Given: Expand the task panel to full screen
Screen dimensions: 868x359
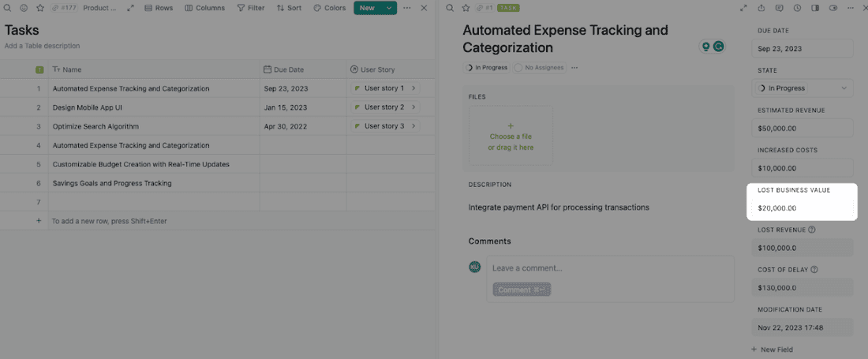Looking at the screenshot, I should (x=743, y=8).
